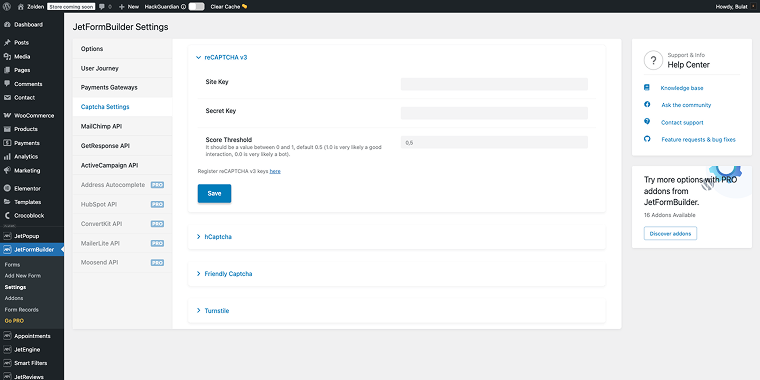Open the Ask the community link
760x380 pixels.
click(686, 105)
